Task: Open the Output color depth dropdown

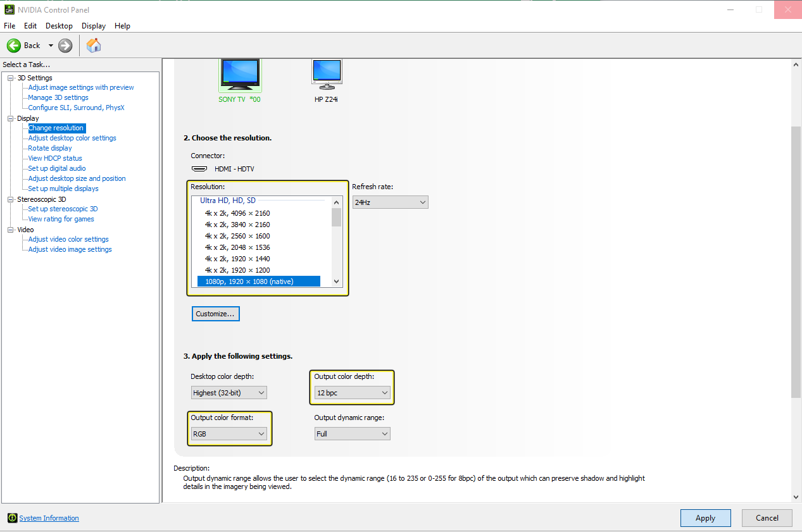Action: click(352, 393)
